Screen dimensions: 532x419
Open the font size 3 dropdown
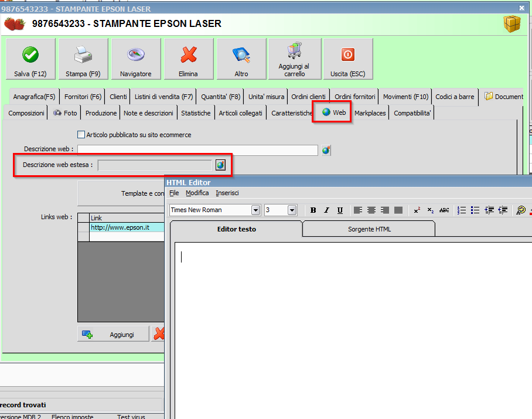292,210
